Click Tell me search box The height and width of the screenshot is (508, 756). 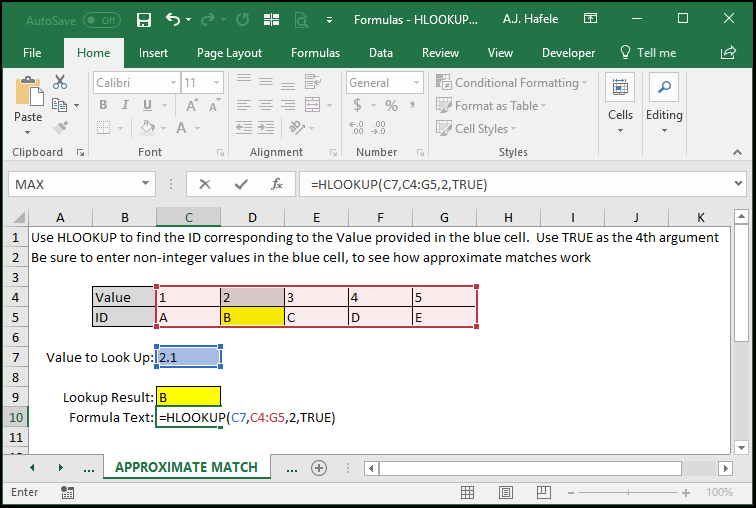coord(648,53)
